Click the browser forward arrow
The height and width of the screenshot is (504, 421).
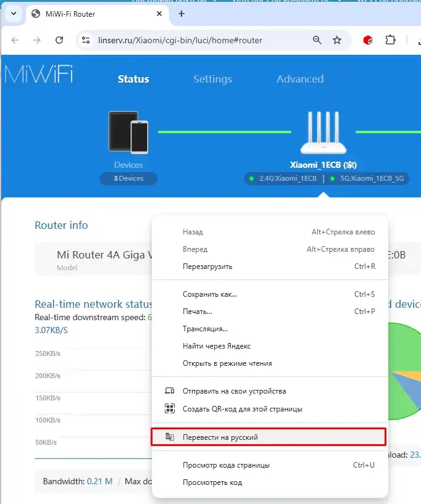[x=37, y=40]
